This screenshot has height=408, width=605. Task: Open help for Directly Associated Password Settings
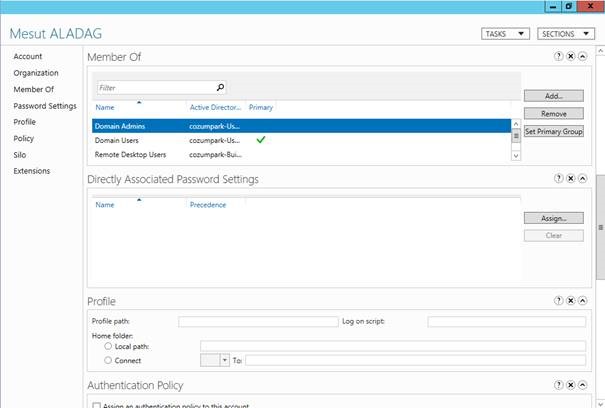(558, 178)
